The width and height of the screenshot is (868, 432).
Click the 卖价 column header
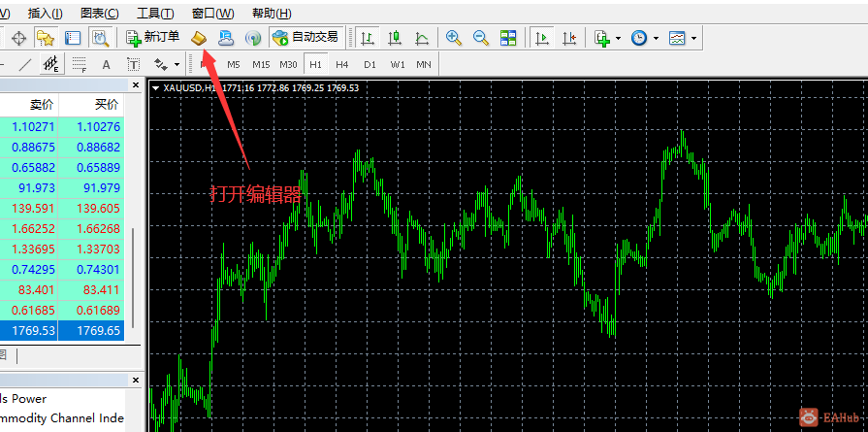pyautogui.click(x=43, y=105)
